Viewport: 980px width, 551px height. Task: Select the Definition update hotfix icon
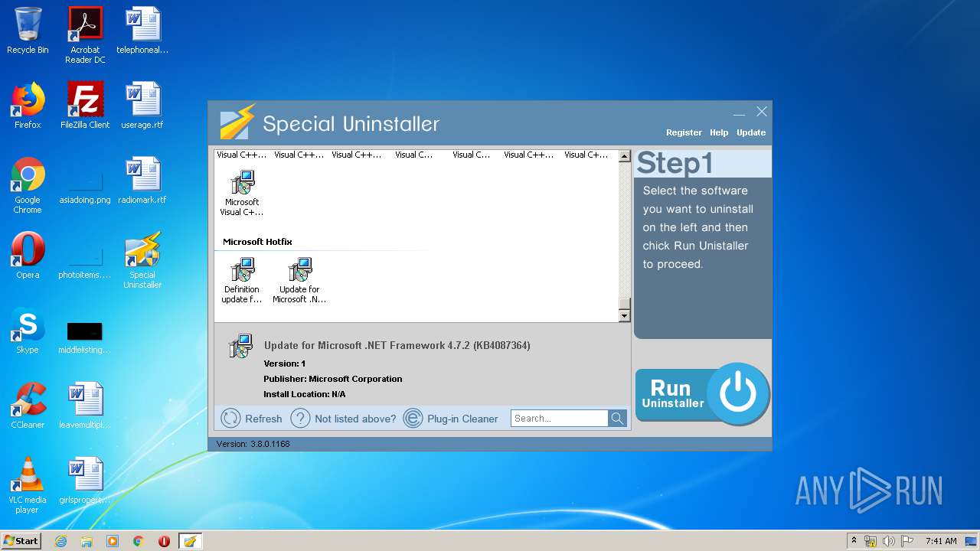[242, 280]
